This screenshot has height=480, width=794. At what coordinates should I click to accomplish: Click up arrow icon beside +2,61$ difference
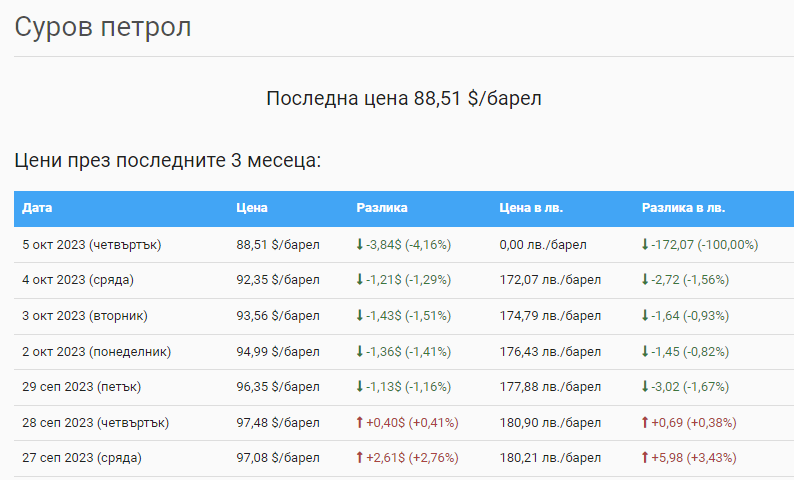(360, 458)
